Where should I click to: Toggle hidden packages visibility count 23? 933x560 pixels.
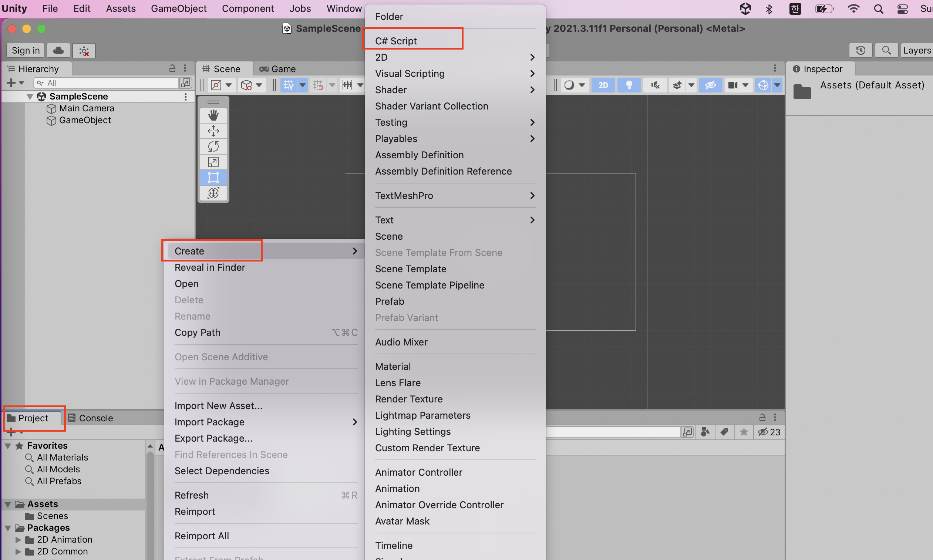[769, 432]
